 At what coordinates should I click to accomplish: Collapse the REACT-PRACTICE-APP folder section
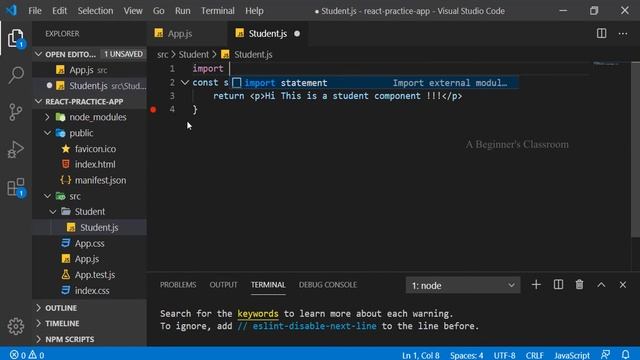click(38, 102)
